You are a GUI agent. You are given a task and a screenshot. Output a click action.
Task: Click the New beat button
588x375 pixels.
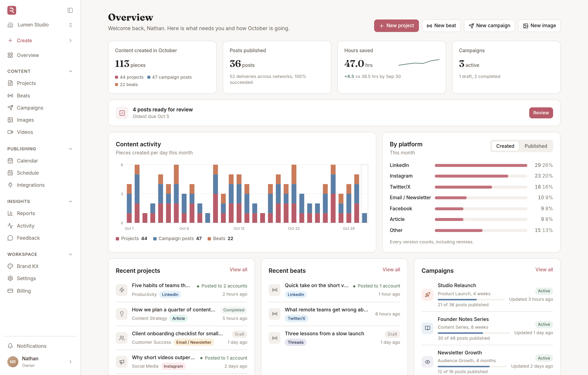click(441, 26)
